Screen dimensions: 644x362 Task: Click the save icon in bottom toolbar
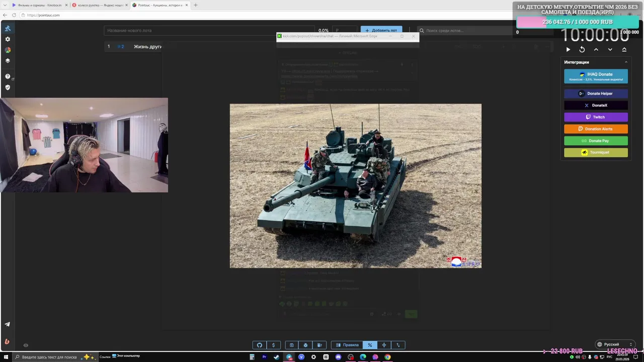coord(291,345)
